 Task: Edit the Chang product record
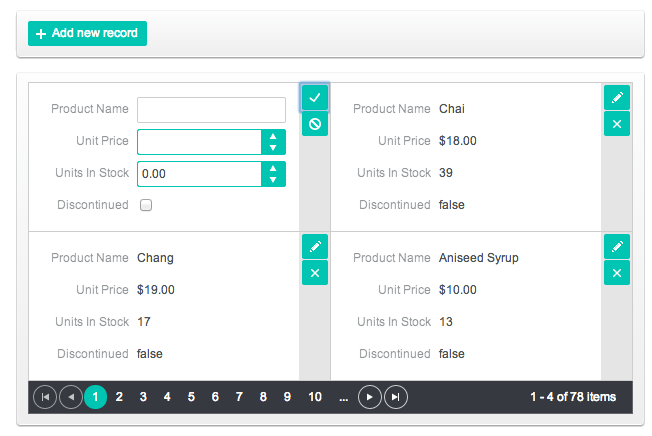pyautogui.click(x=315, y=246)
